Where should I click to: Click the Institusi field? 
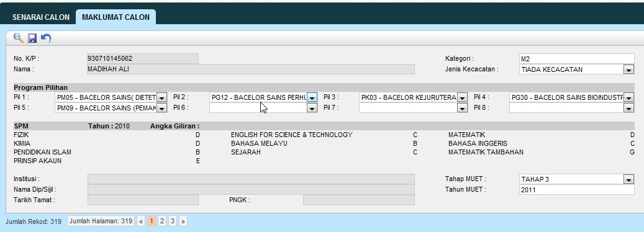(251, 179)
